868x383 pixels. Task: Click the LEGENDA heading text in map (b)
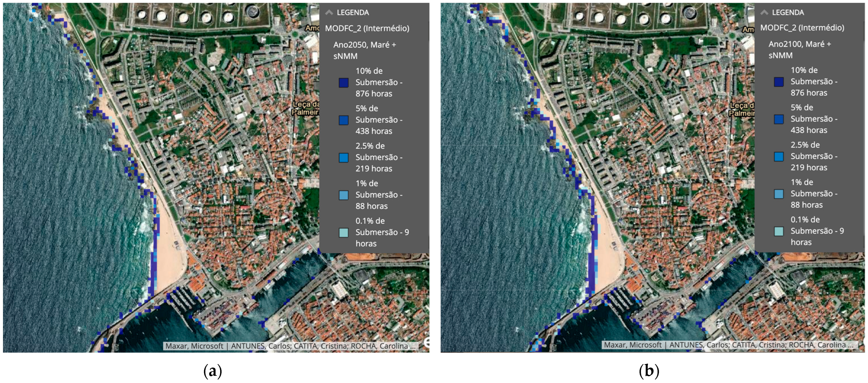pyautogui.click(x=788, y=13)
